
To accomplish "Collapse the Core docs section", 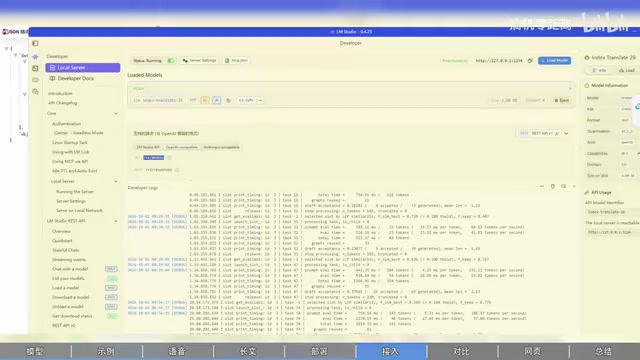I will tap(116, 113).
